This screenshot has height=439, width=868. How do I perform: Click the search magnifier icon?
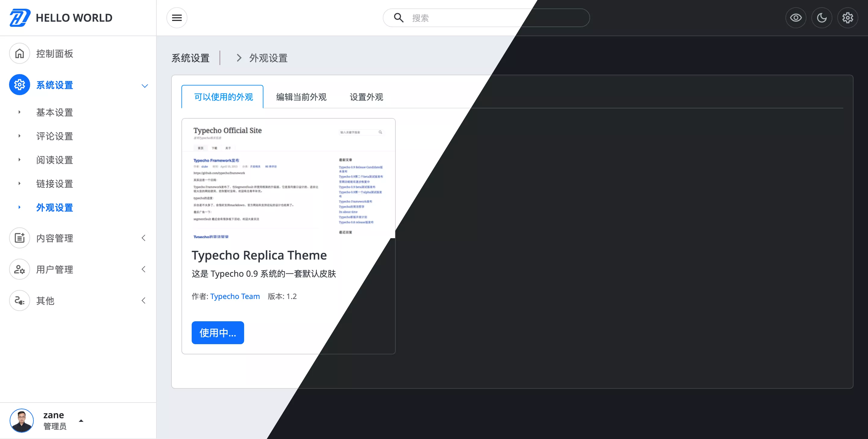(399, 18)
